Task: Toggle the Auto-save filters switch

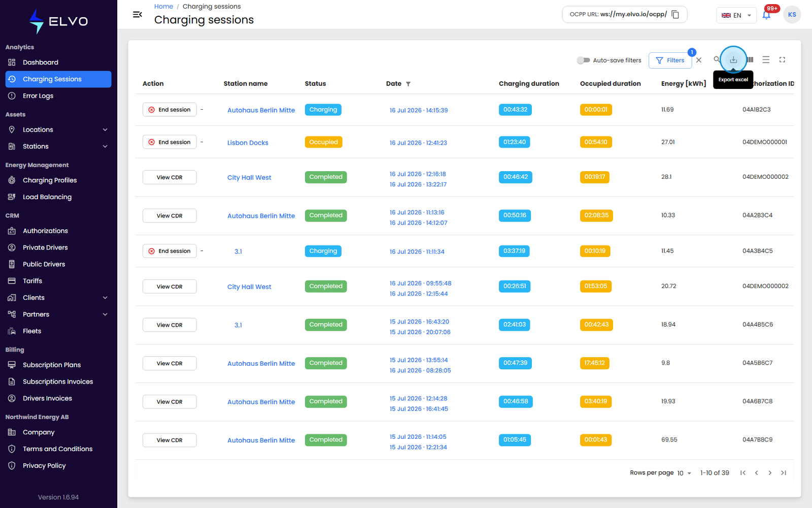Action: [583, 60]
